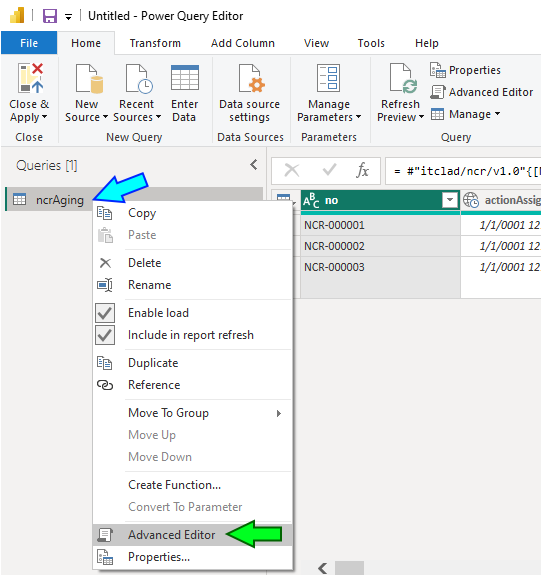Click the horizontal scrollbar left arrow
The image size is (541, 575).
click(x=322, y=568)
